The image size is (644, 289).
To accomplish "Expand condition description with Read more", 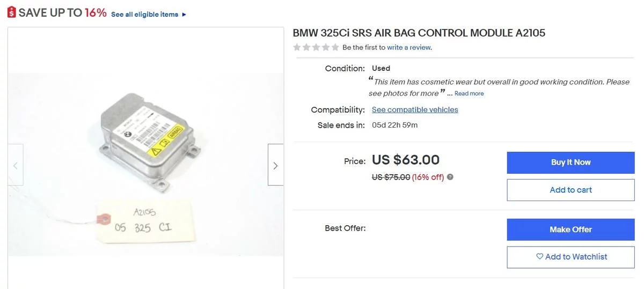I will click(x=469, y=93).
